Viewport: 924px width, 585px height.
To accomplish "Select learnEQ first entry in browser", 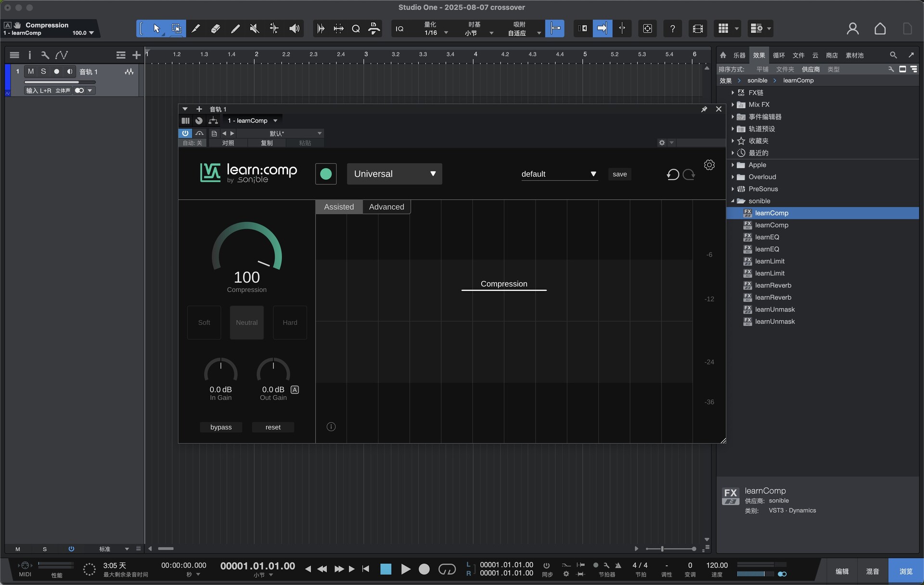I will [x=767, y=237].
